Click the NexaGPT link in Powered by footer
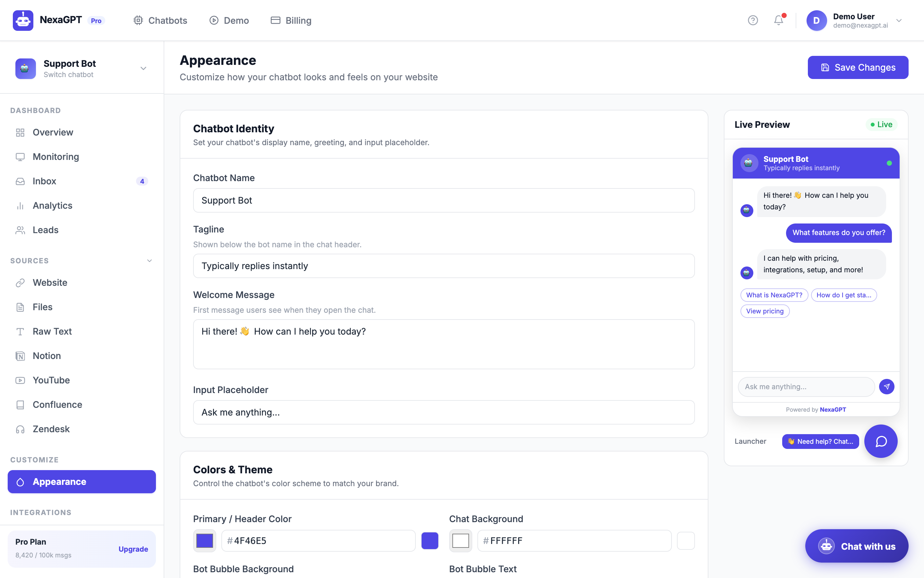 pyautogui.click(x=833, y=409)
